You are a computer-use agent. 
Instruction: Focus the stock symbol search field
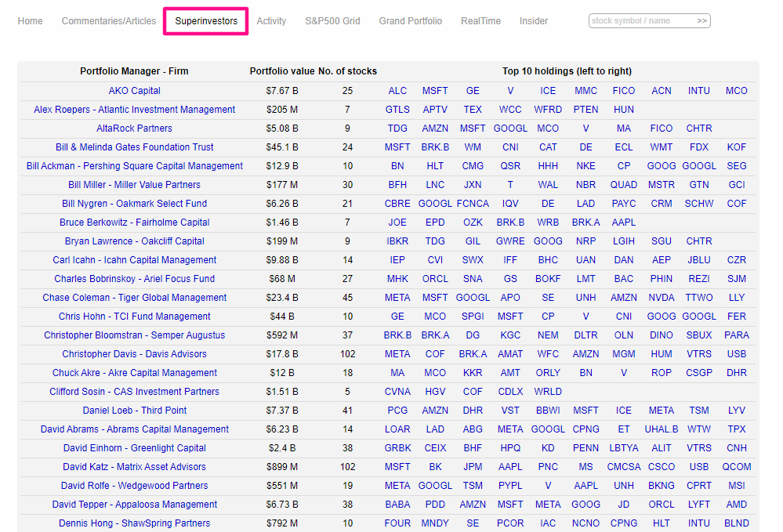coord(642,21)
